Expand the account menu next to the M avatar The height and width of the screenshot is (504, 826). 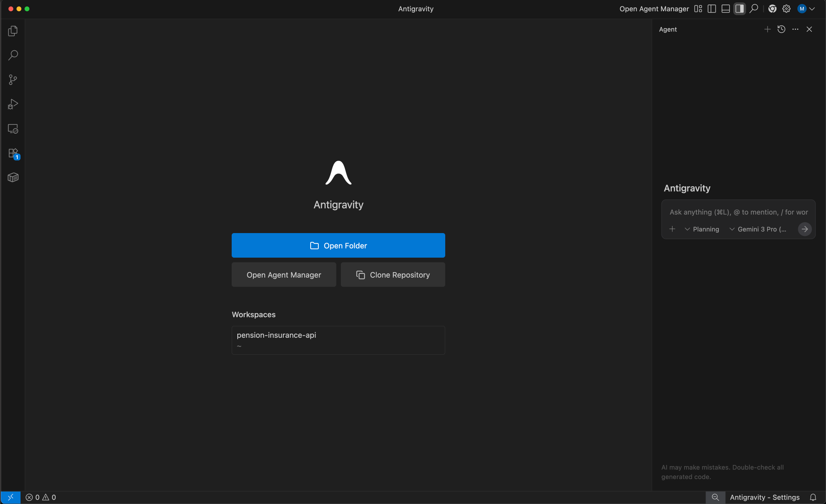click(x=812, y=9)
